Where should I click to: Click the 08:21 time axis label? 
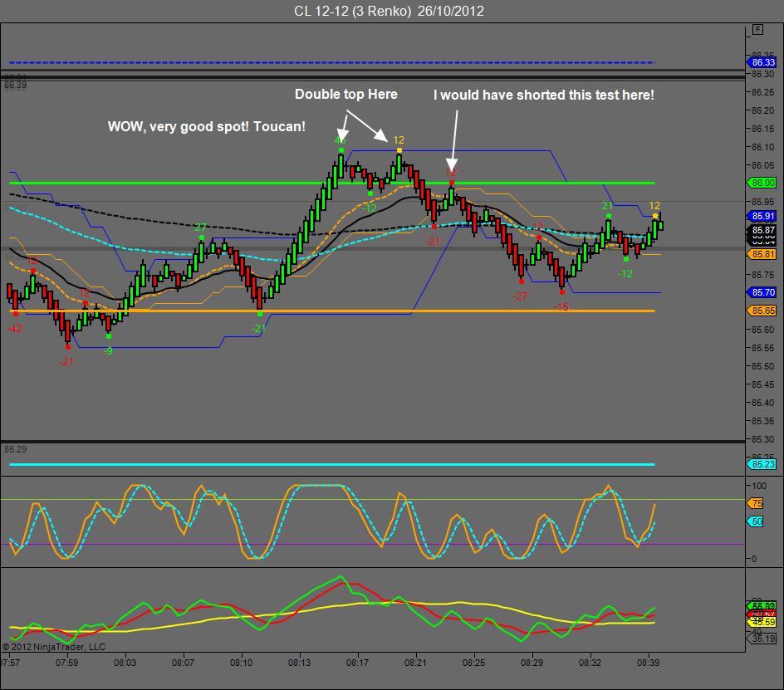(x=415, y=663)
